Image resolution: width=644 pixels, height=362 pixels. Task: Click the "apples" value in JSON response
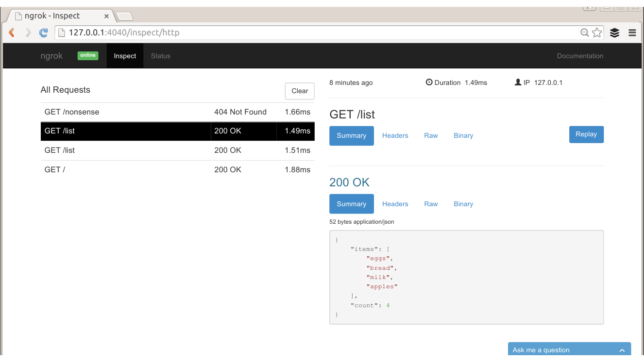[382, 287]
